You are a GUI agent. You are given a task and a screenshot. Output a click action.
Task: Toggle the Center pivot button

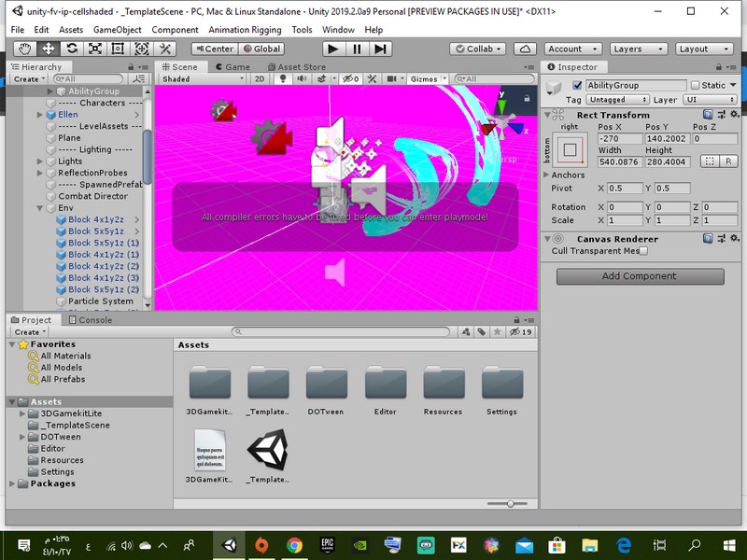tap(214, 49)
